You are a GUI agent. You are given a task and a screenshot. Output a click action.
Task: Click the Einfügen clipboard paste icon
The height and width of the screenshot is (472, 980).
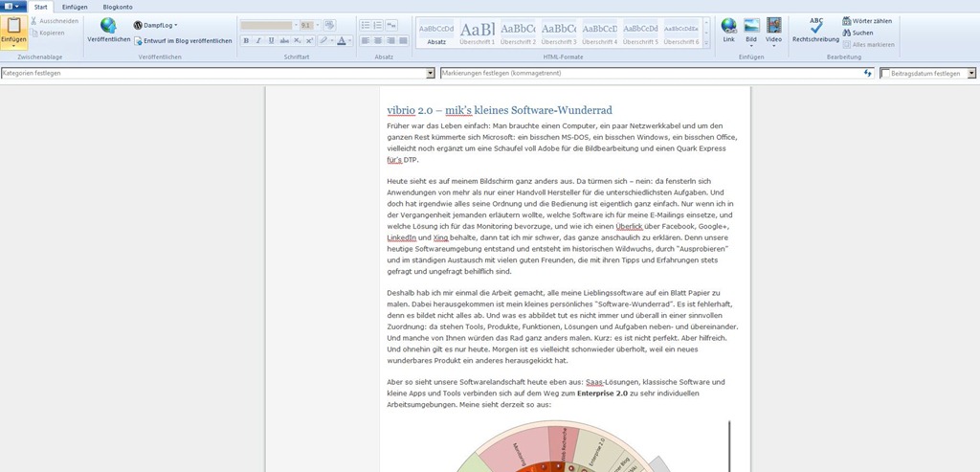coord(13,28)
